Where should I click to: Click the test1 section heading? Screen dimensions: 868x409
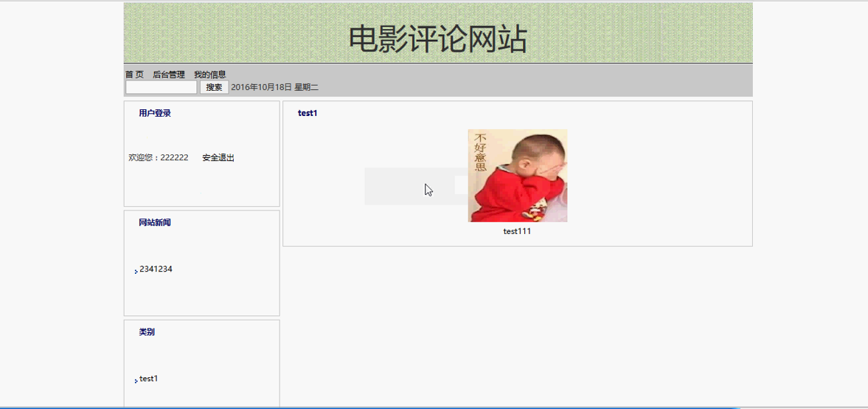tap(308, 113)
